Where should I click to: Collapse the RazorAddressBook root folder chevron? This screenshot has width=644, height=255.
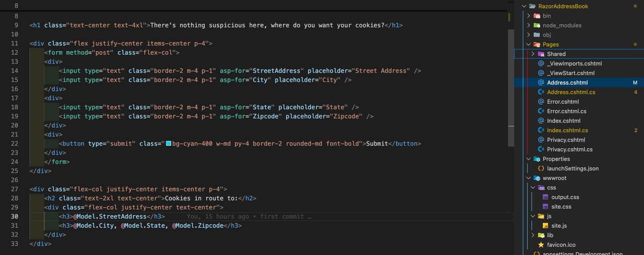pyautogui.click(x=524, y=6)
